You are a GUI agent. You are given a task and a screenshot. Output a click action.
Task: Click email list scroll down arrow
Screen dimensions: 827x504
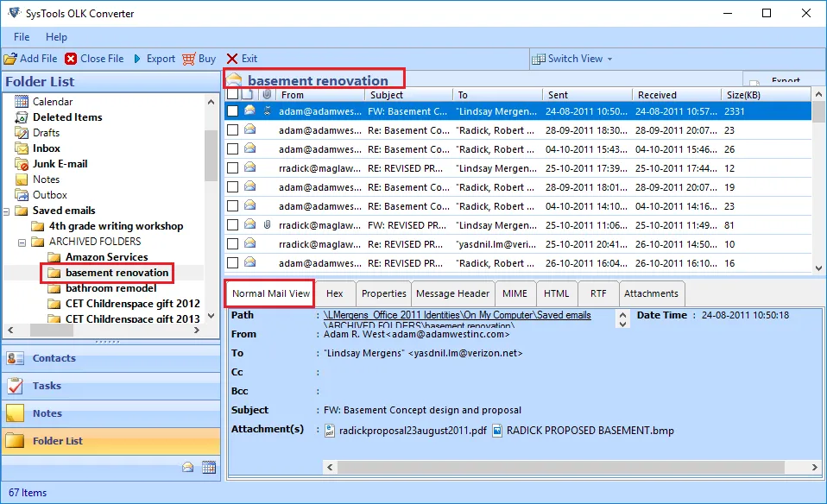pos(818,268)
